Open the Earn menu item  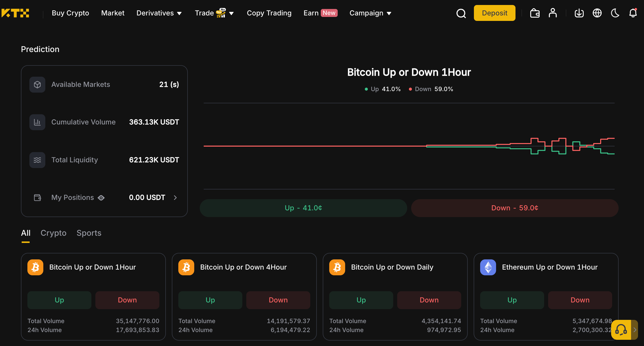click(311, 13)
